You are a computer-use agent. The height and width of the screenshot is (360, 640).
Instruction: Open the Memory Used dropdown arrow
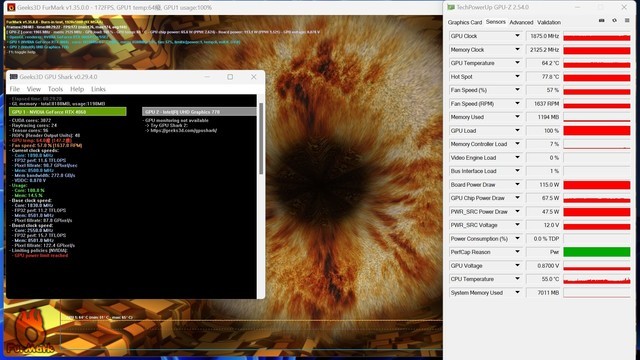point(517,117)
